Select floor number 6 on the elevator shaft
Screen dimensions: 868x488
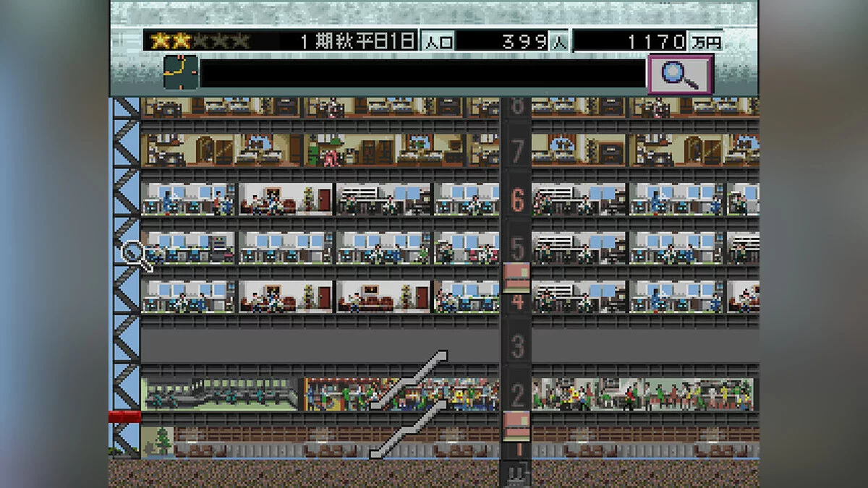pyautogui.click(x=516, y=200)
